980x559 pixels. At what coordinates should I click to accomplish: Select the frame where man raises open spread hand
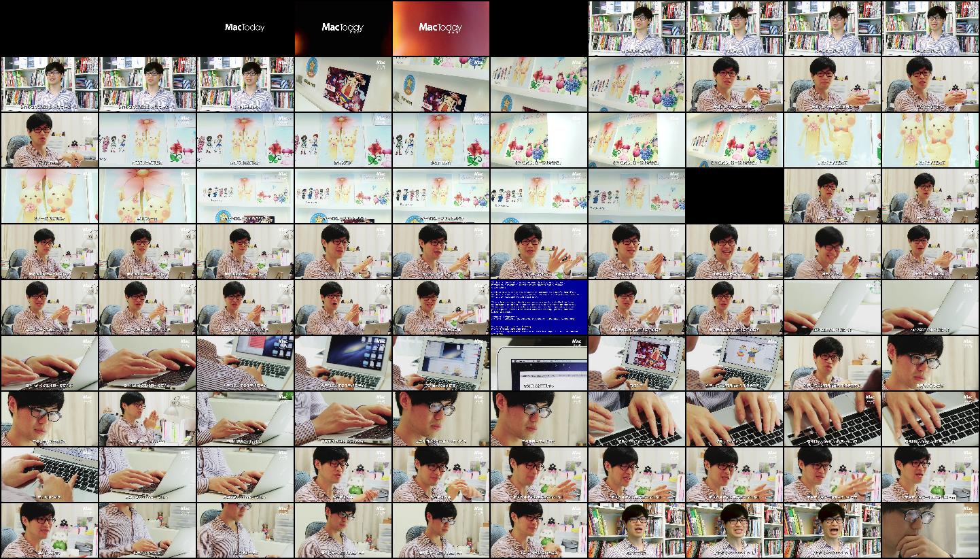click(x=539, y=252)
